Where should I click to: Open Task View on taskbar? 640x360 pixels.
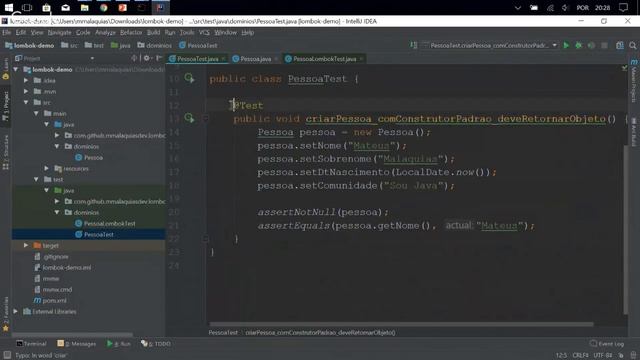(27, 7)
